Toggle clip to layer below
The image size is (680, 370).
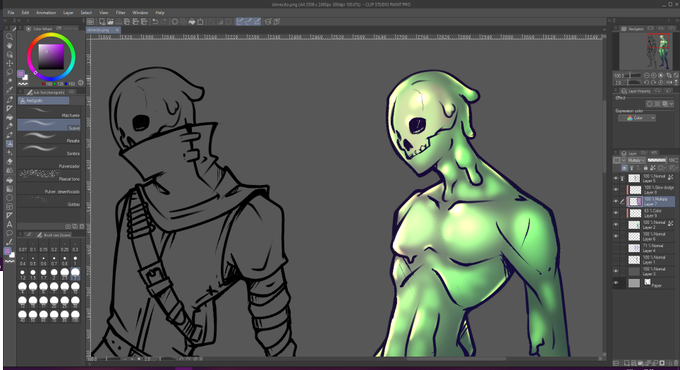coord(624,168)
